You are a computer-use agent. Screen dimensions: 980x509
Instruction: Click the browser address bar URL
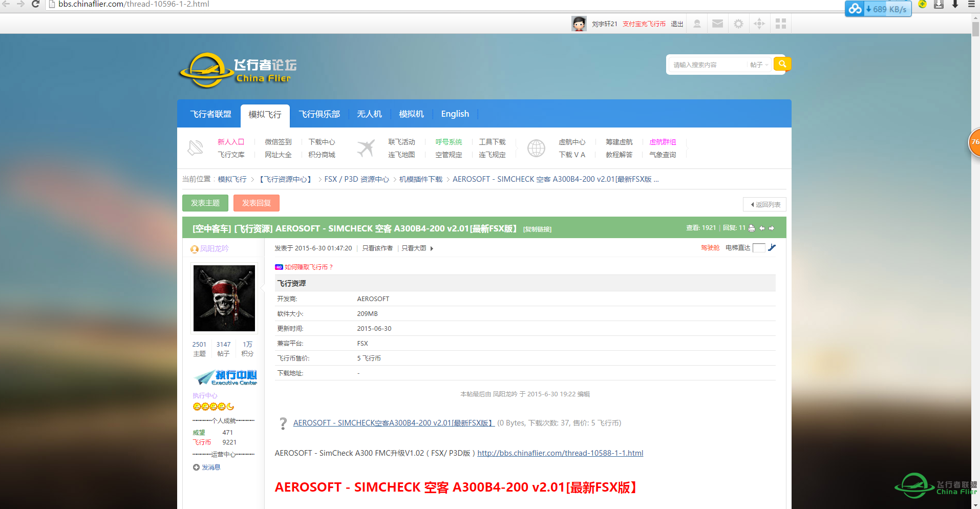(x=133, y=4)
